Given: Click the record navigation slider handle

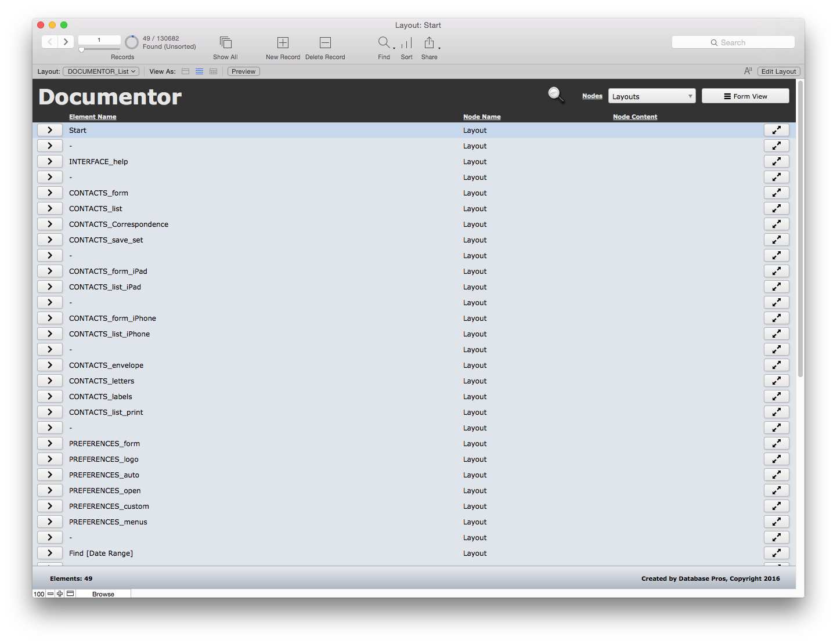Looking at the screenshot, I should [x=82, y=50].
